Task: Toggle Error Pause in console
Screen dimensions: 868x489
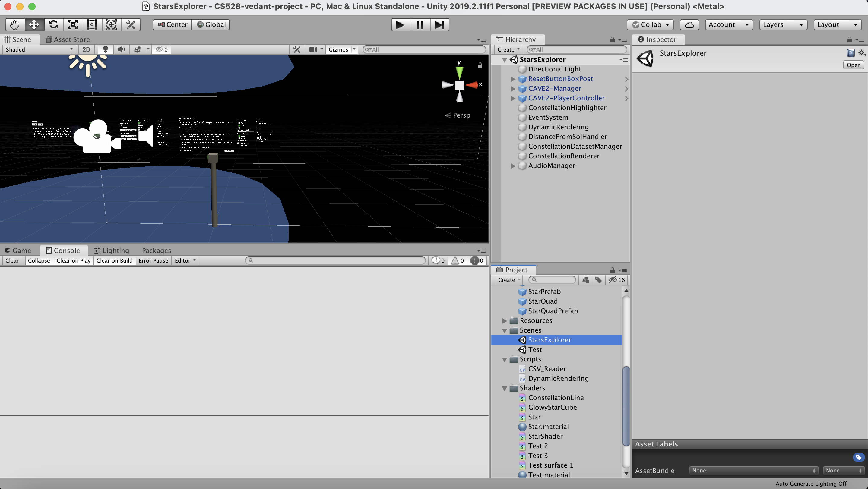Action: [x=153, y=261]
